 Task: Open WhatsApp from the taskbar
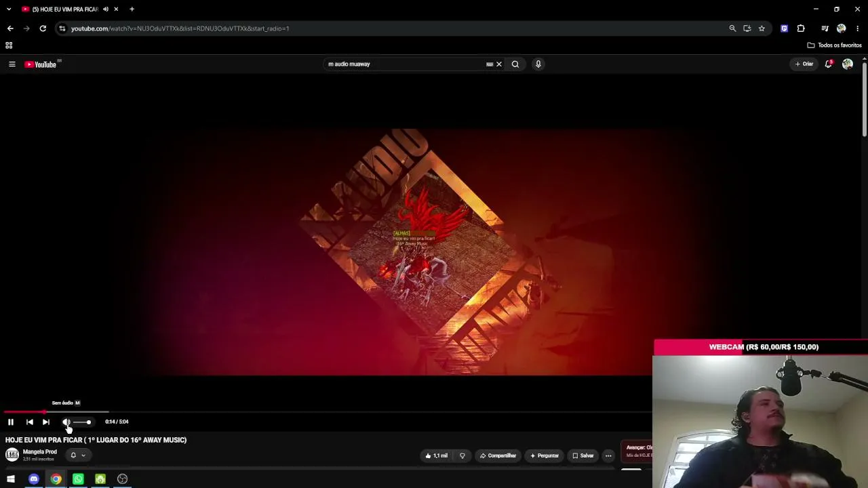pos(78,479)
